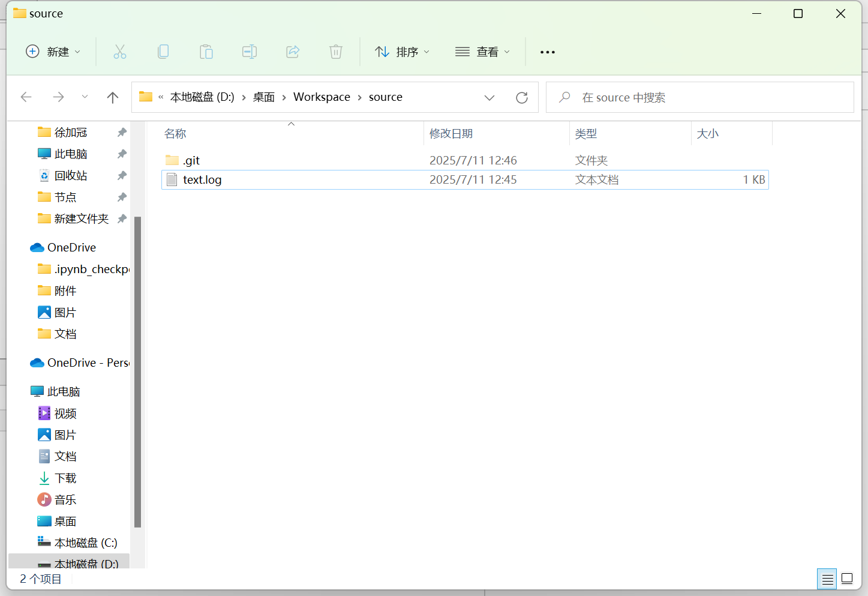Viewport: 868px width, 596px height.
Task: Open 附件 folder under OneDrive
Action: click(x=65, y=290)
